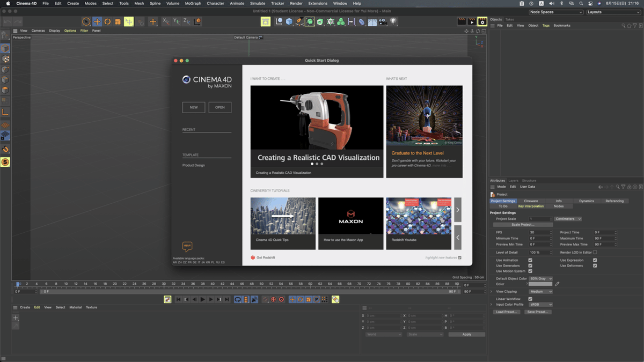Image resolution: width=644 pixels, height=362 pixels.
Task: Click the Cube primitive icon
Action: tap(289, 21)
